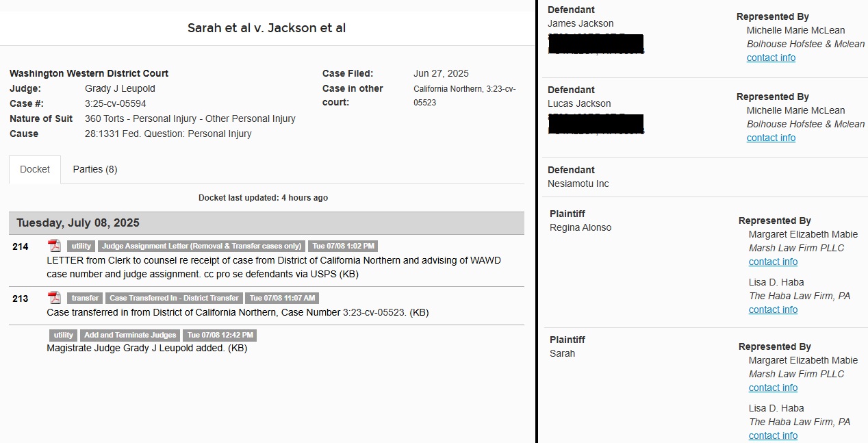Click the 'Add and Terminate Judges' tag
This screenshot has width=868, height=443.
pos(131,336)
